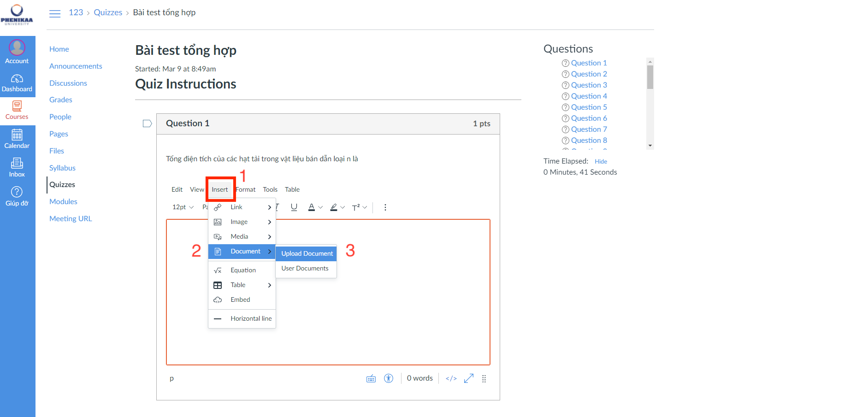868x417 pixels.
Task: Expand the editor to fullscreen
Action: (469, 378)
